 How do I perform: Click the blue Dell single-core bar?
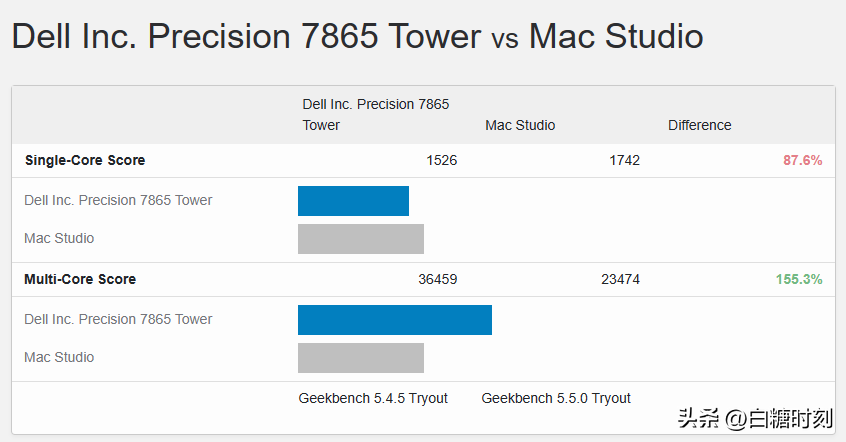tap(353, 201)
